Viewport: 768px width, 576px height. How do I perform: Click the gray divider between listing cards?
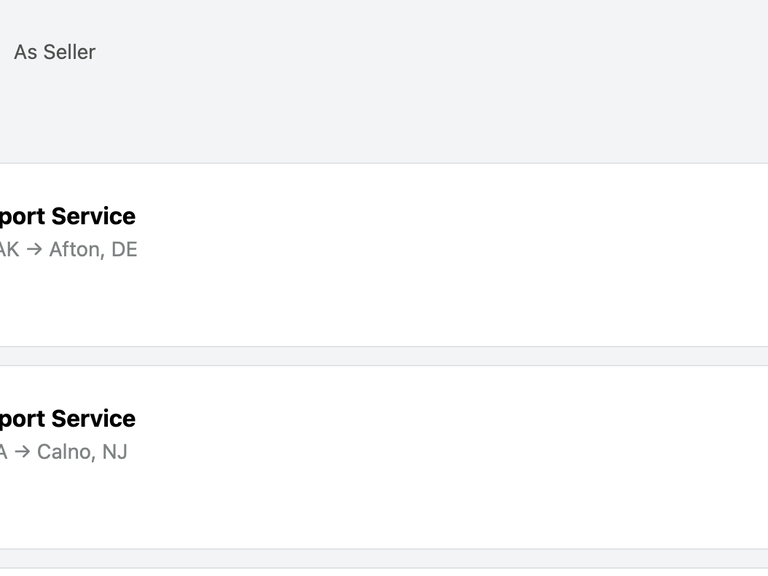(x=384, y=356)
